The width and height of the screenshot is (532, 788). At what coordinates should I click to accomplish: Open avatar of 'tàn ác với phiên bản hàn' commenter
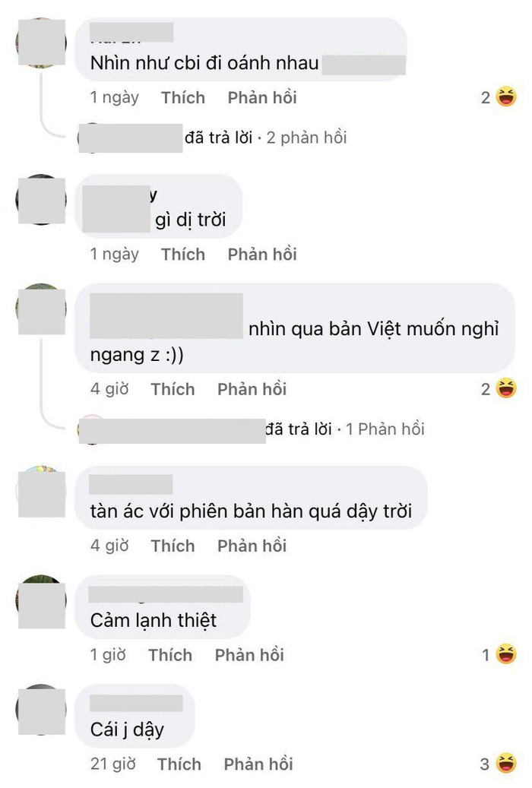click(41, 491)
